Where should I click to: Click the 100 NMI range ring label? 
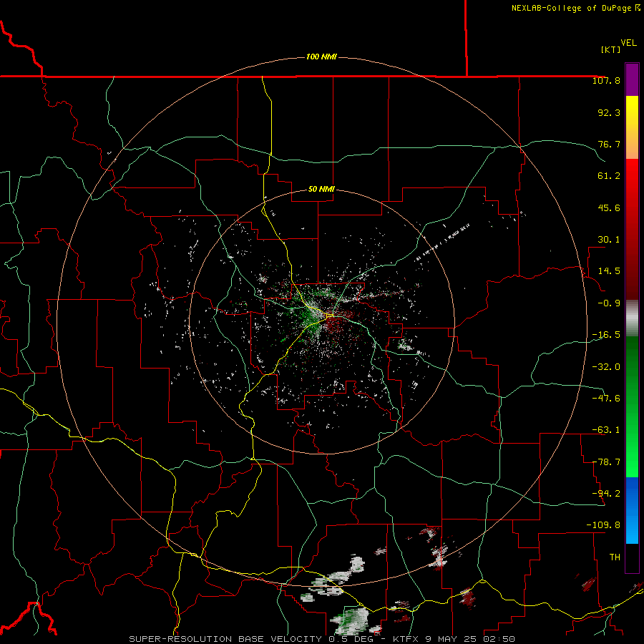pos(321,57)
